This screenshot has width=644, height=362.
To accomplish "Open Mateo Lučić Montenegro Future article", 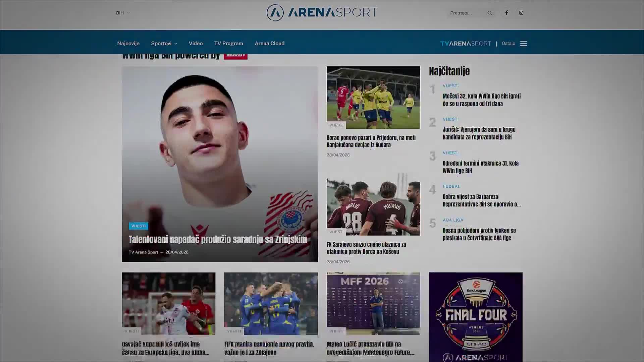I will (x=371, y=348).
